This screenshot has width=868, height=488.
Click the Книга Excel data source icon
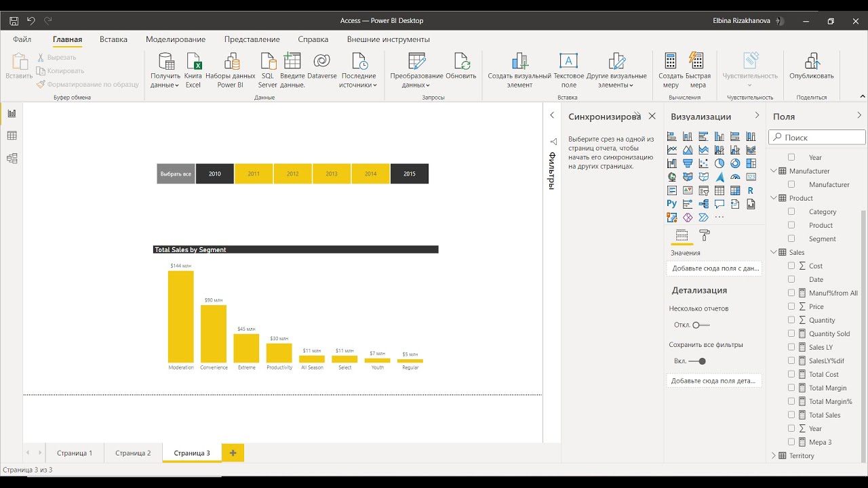pos(193,70)
